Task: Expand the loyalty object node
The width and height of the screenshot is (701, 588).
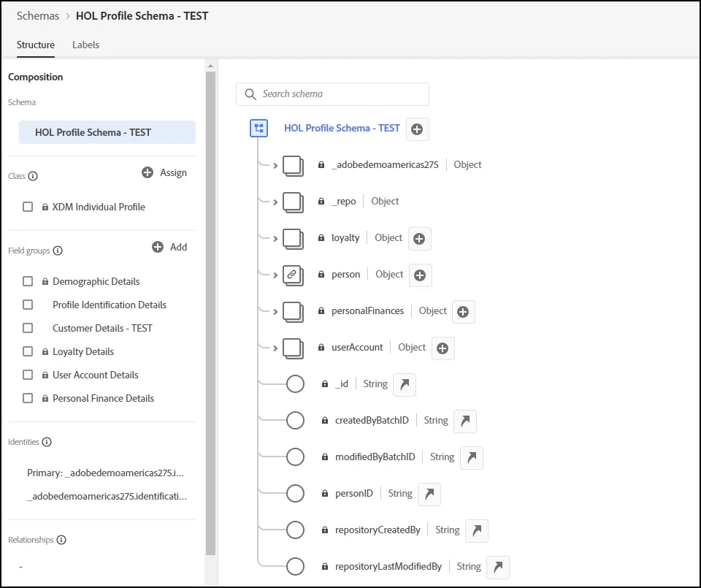Action: point(275,239)
